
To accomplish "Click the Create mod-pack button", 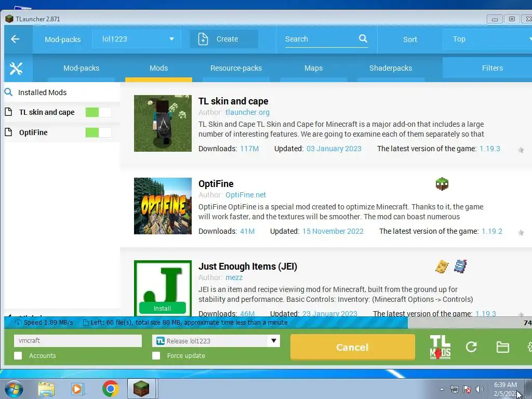I will coord(224,39).
